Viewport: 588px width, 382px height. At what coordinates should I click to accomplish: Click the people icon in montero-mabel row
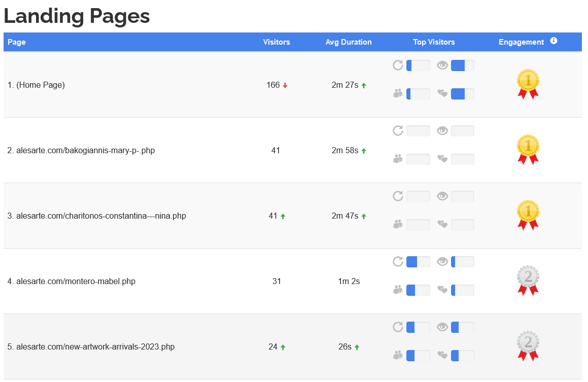pyautogui.click(x=398, y=290)
